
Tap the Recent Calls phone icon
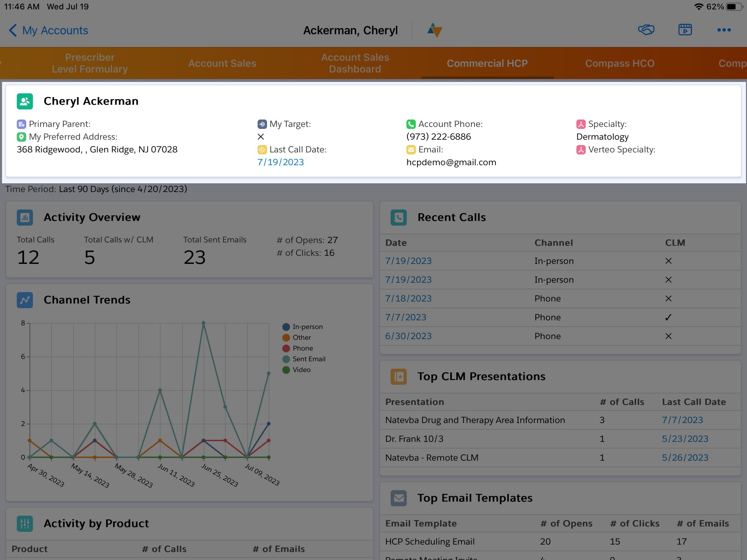(x=398, y=217)
